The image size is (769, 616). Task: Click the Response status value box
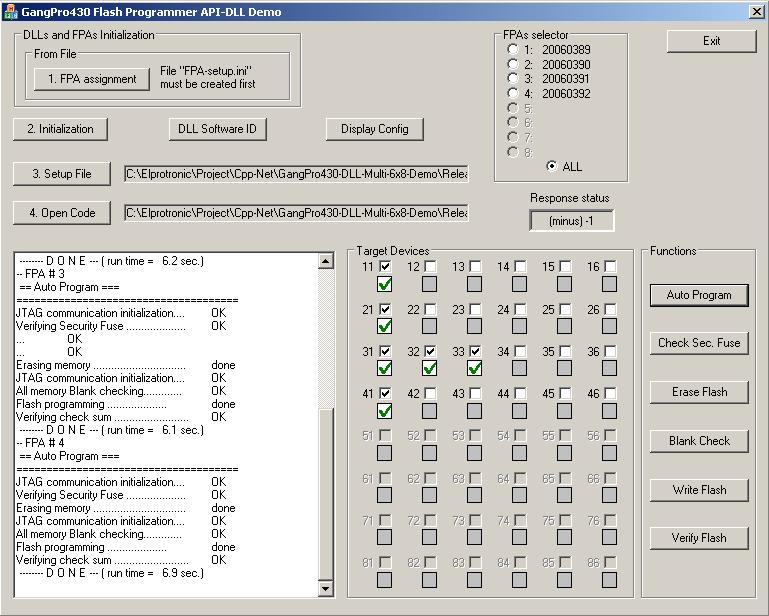pos(571,221)
